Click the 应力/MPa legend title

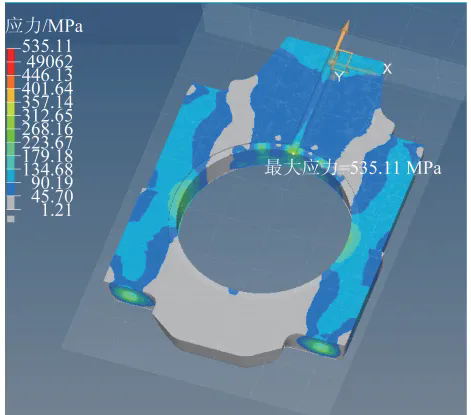[x=44, y=26]
